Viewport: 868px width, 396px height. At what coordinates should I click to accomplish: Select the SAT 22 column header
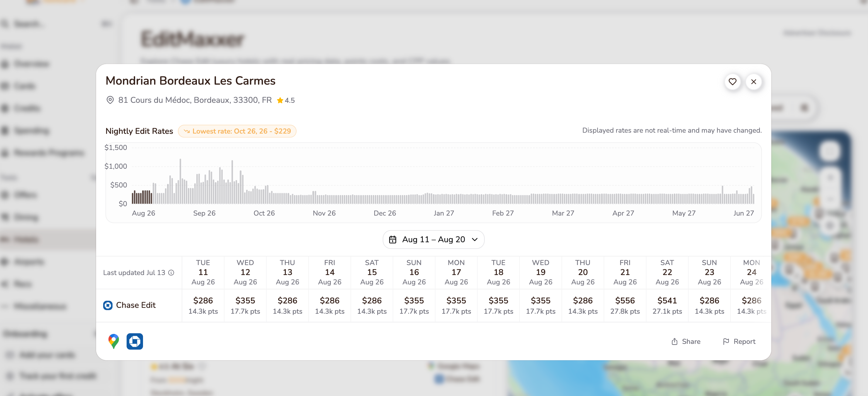click(x=667, y=272)
